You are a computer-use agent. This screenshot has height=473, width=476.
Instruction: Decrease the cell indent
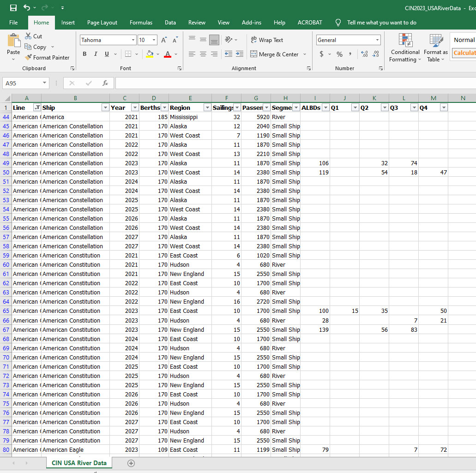coord(228,54)
